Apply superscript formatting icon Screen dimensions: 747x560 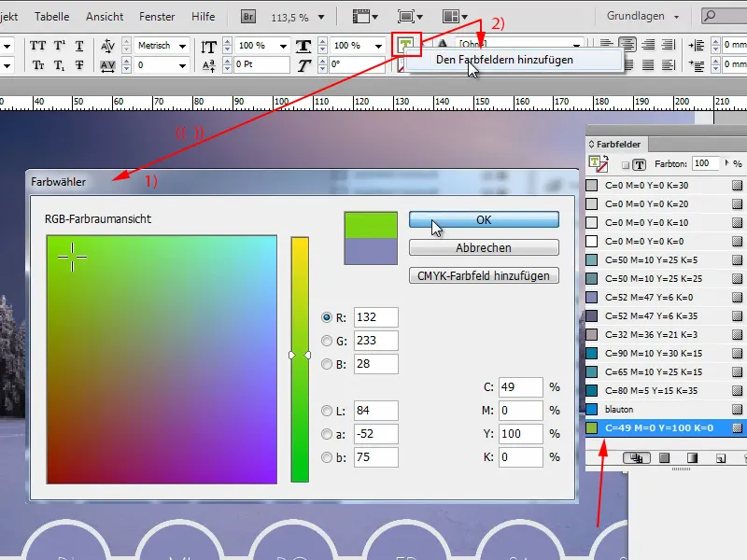pyautogui.click(x=59, y=46)
